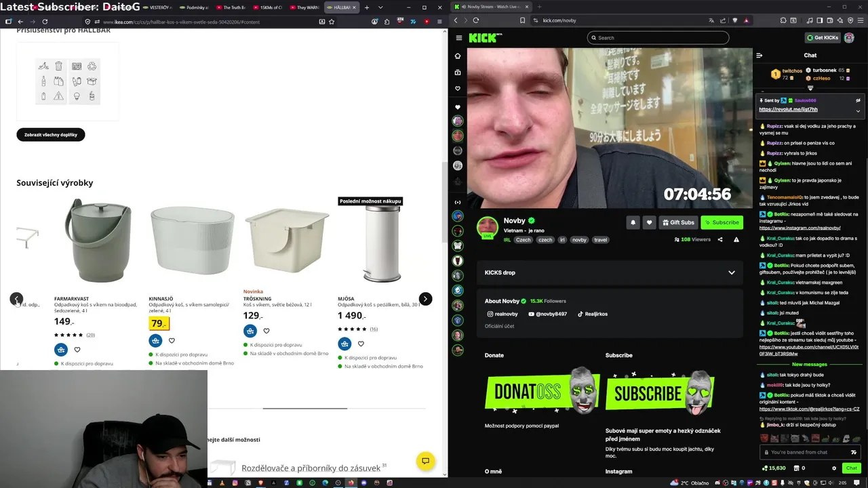Click Brave Shields lion icon
This screenshot has height=488, width=868.
(735, 20)
